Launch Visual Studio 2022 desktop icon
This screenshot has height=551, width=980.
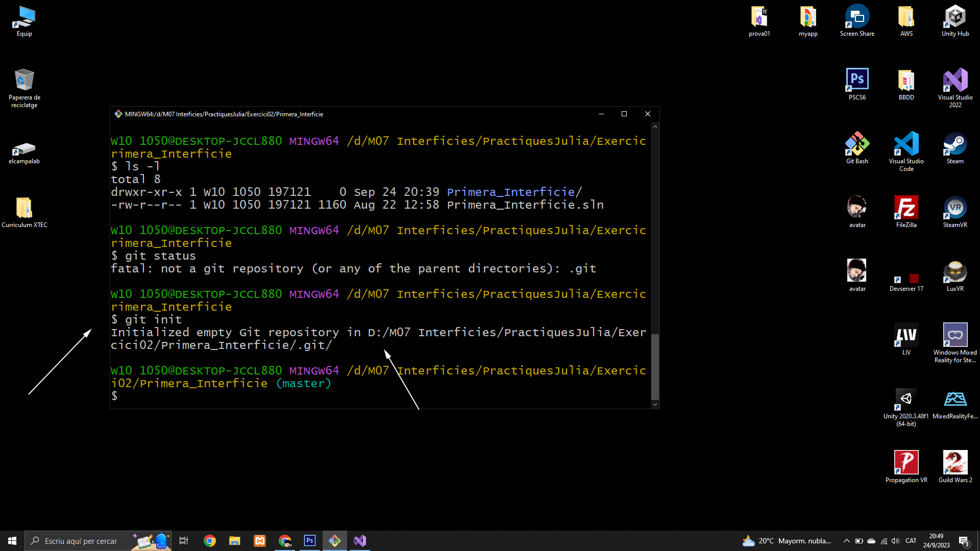pos(955,82)
